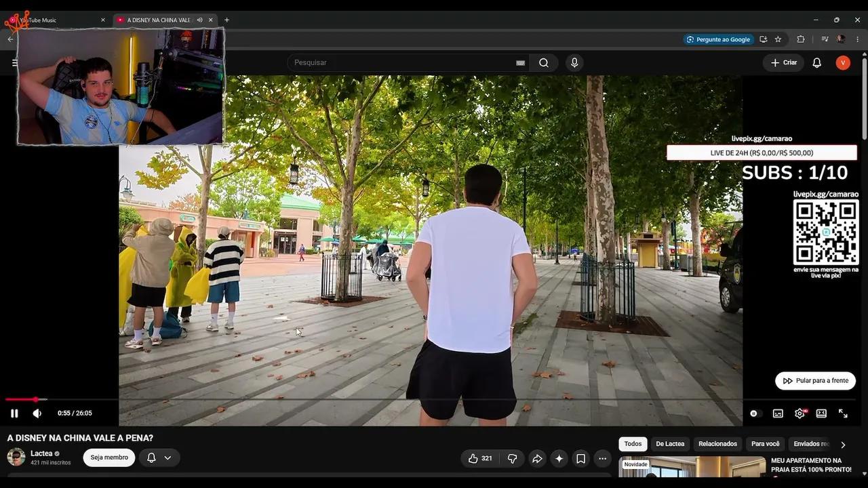Make the video fullscreen

click(x=843, y=413)
